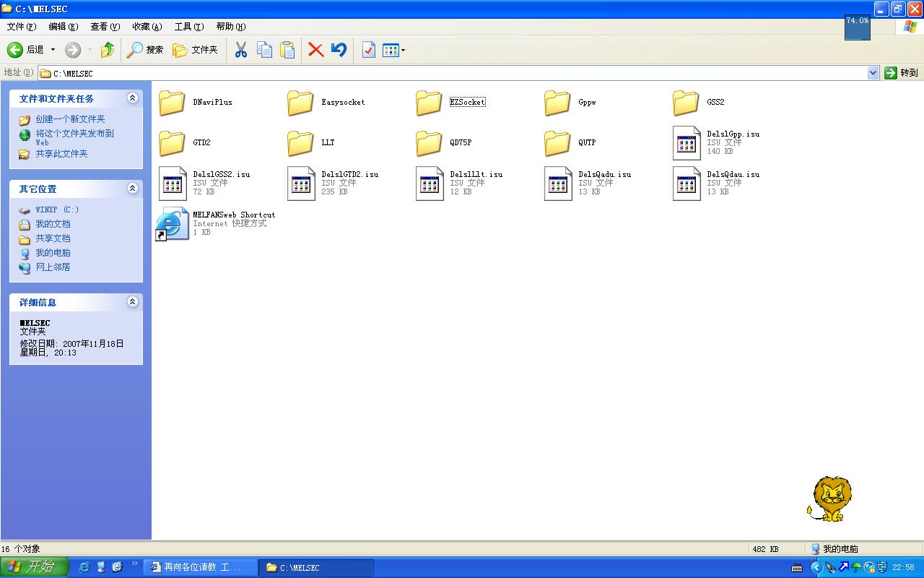Select the DelslGpp.isu file icon
Viewport: 924px width, 578px height.
[x=687, y=143]
